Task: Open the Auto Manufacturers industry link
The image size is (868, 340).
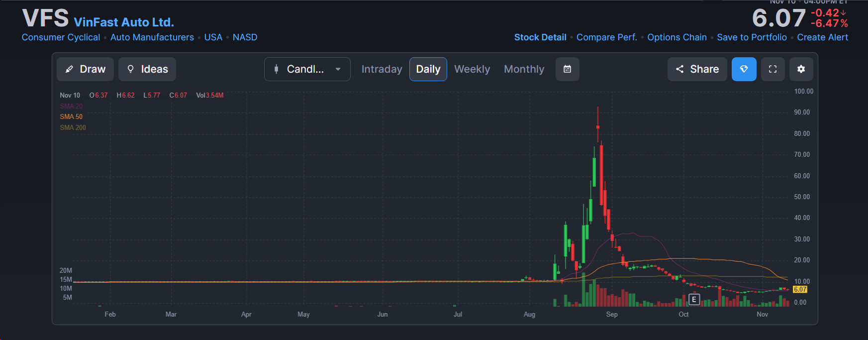Action: [152, 37]
